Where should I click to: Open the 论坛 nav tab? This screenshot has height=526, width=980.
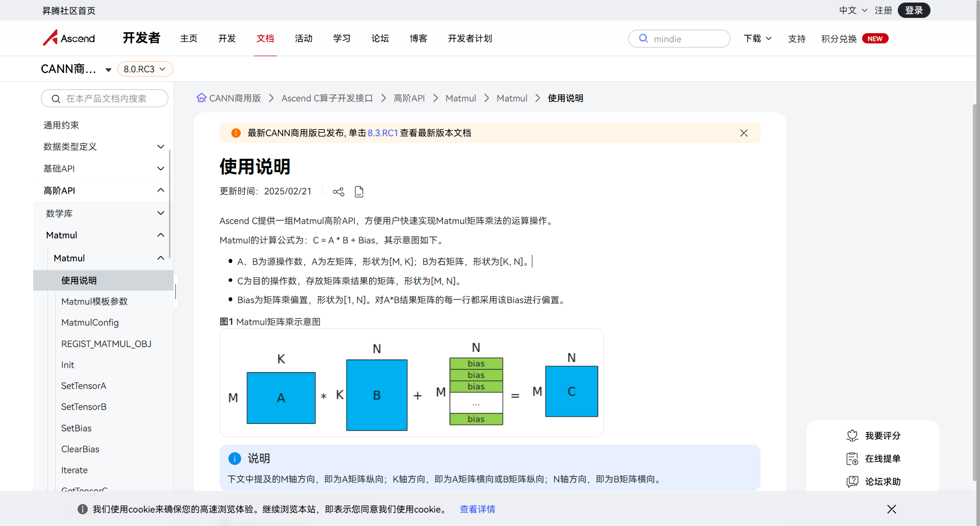pos(380,38)
